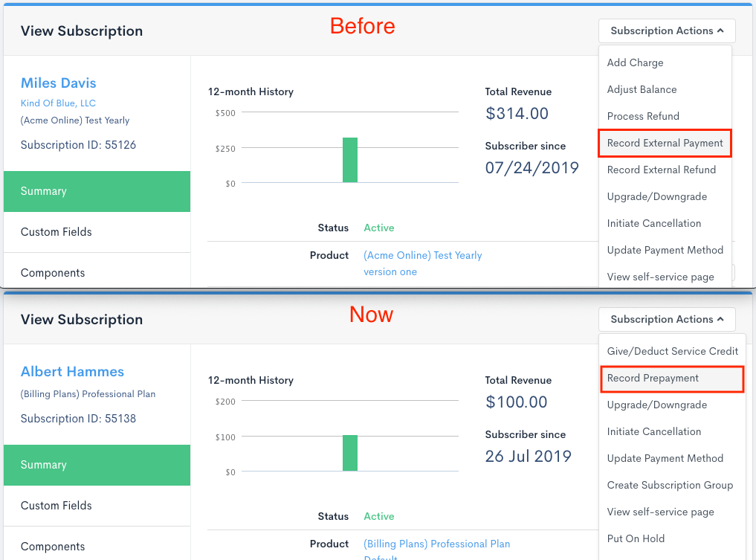Choose Process Refund for Miles Davis subscription
Viewport: 756px width, 560px height.
click(642, 116)
